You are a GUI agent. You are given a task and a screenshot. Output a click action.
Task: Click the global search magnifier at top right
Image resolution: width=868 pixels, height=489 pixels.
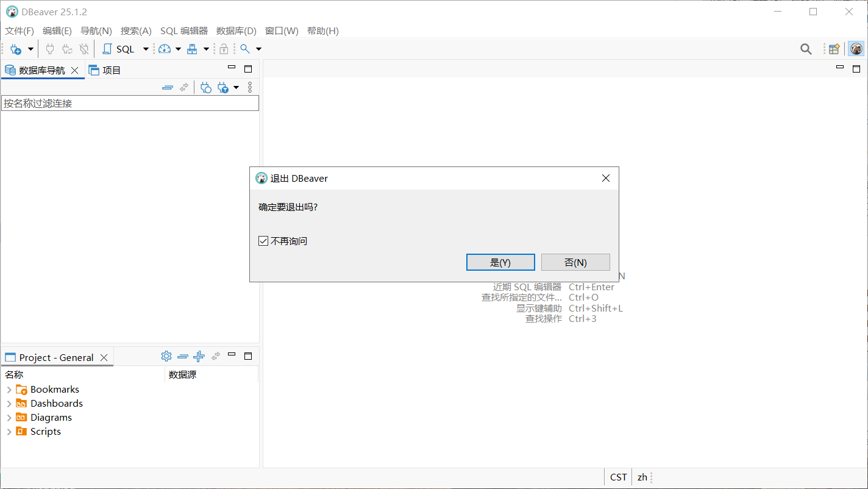pos(806,49)
